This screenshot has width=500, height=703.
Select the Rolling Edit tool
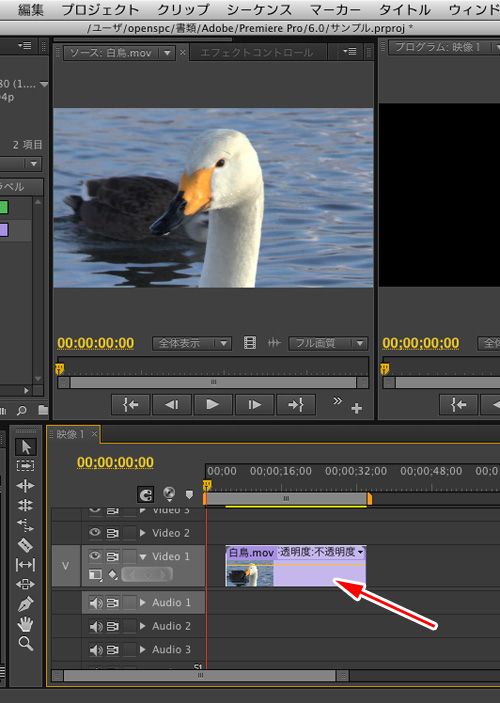(26, 505)
